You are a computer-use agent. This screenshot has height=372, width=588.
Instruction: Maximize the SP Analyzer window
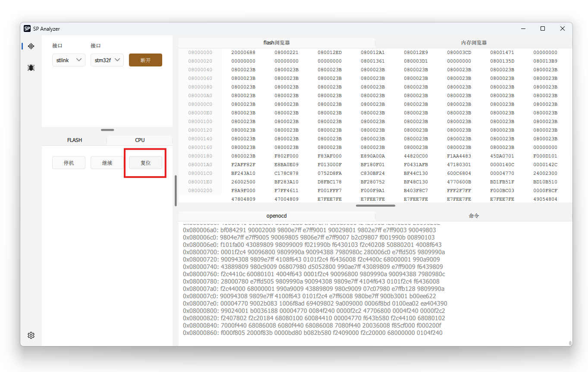click(x=543, y=29)
